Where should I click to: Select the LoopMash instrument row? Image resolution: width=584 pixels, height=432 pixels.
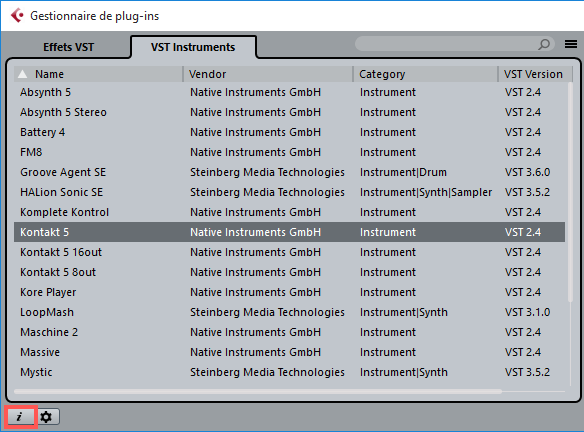(x=289, y=312)
